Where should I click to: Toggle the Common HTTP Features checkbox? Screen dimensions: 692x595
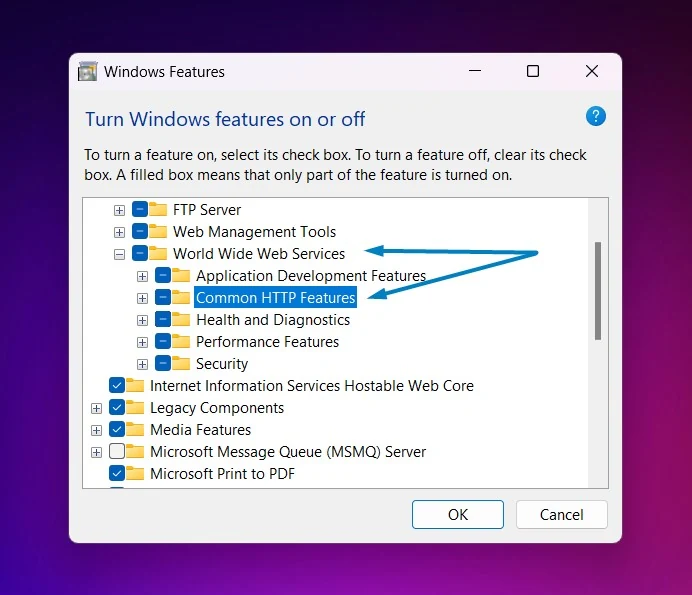coord(163,297)
